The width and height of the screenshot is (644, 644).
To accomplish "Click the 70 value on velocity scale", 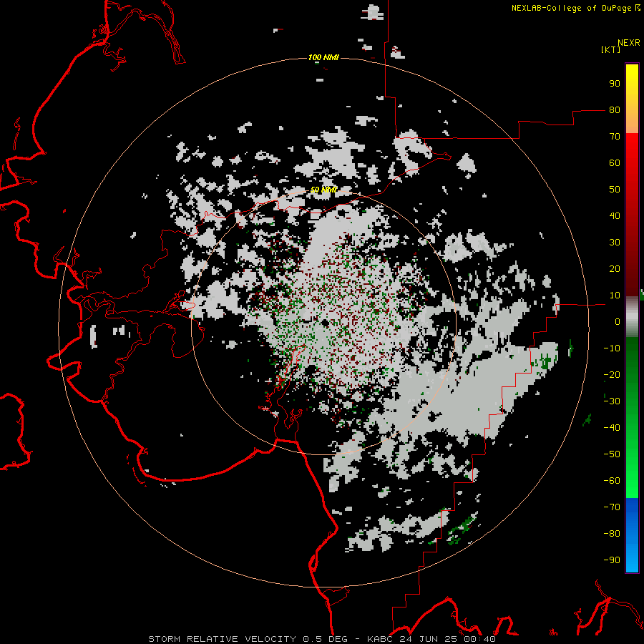I will tap(615, 137).
